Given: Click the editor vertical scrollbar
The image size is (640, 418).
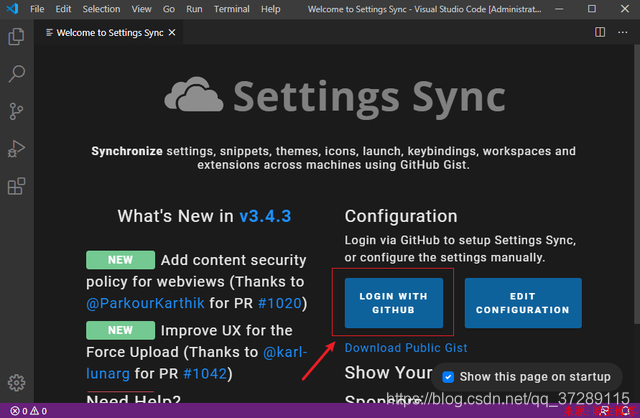Looking at the screenshot, I should coord(636,184).
